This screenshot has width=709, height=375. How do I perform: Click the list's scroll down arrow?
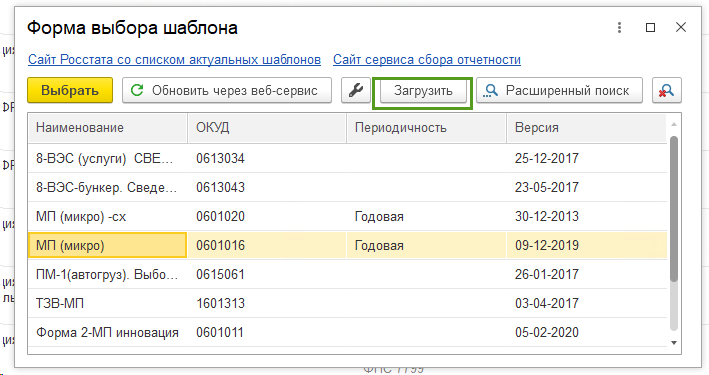674,343
